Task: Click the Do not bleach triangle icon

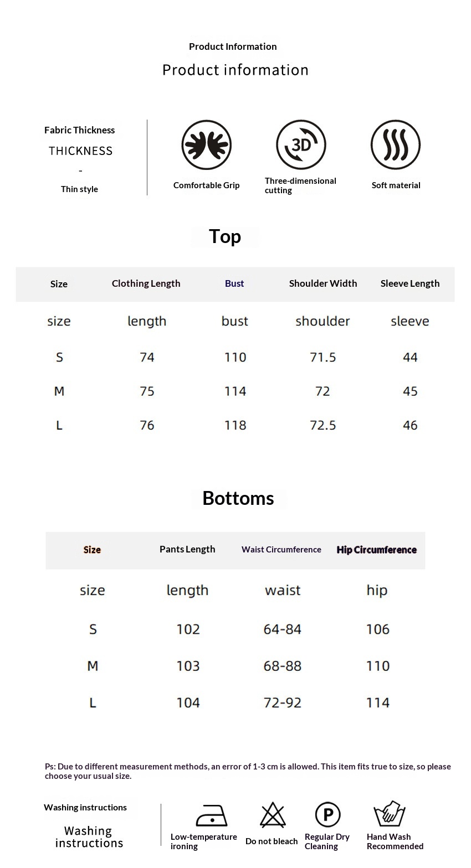Action: [x=273, y=815]
